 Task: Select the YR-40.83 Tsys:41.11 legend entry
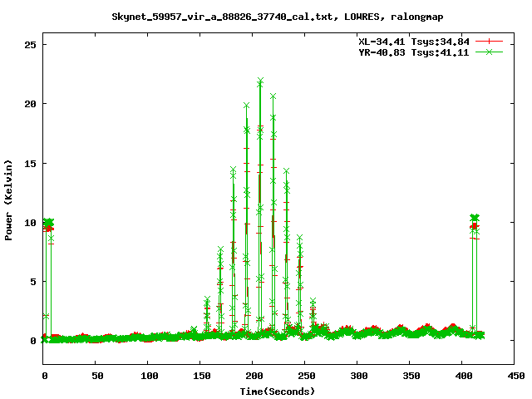(x=414, y=52)
